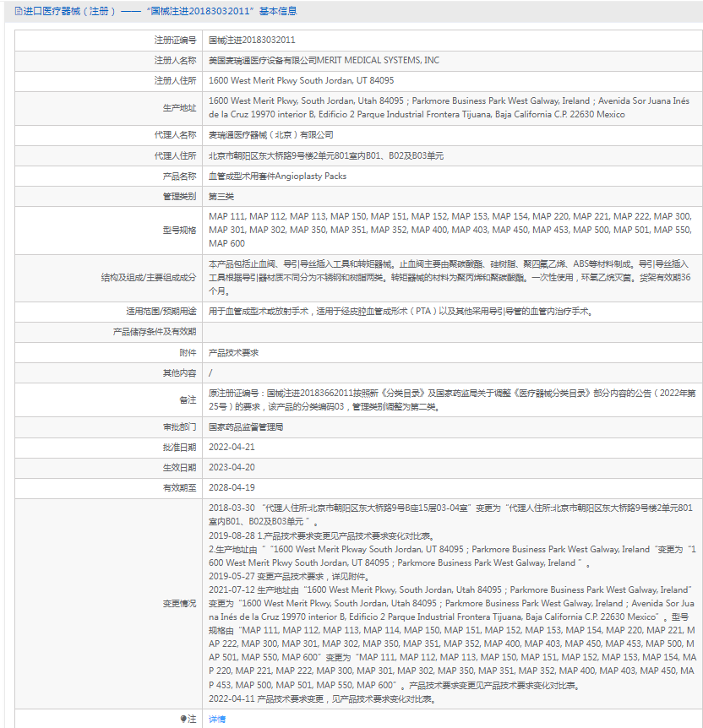The image size is (703, 728).
Task: Click the approving body 国家药品监督管理局
Action: [x=246, y=427]
